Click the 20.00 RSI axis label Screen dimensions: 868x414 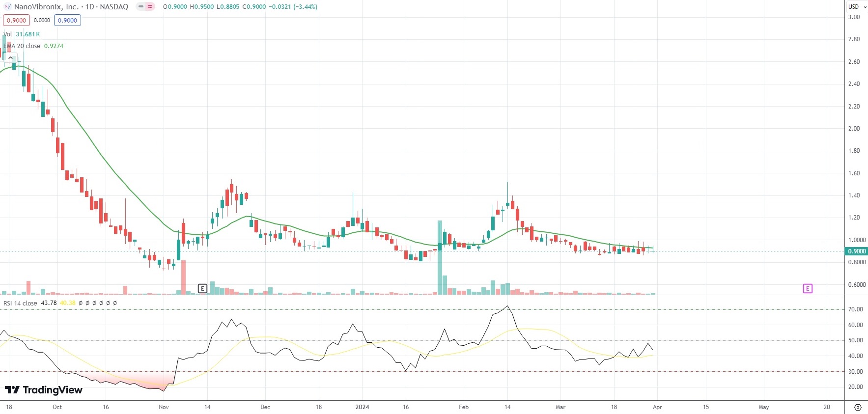click(x=856, y=387)
